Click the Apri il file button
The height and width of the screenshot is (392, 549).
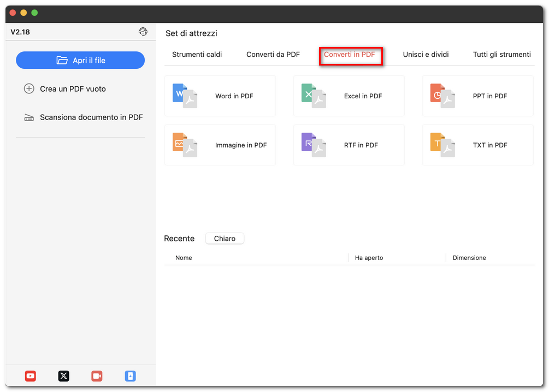80,60
